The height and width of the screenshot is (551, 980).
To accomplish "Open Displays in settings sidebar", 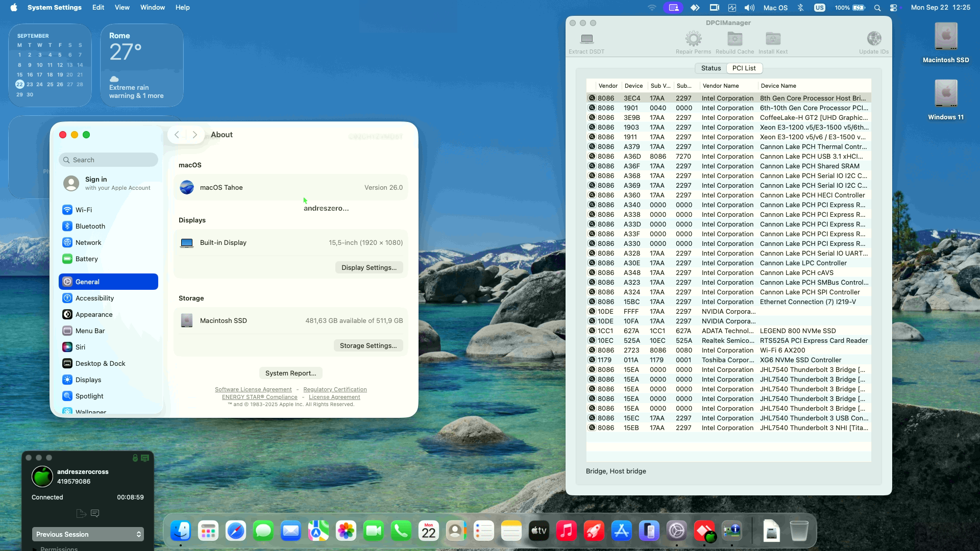I will [108, 380].
